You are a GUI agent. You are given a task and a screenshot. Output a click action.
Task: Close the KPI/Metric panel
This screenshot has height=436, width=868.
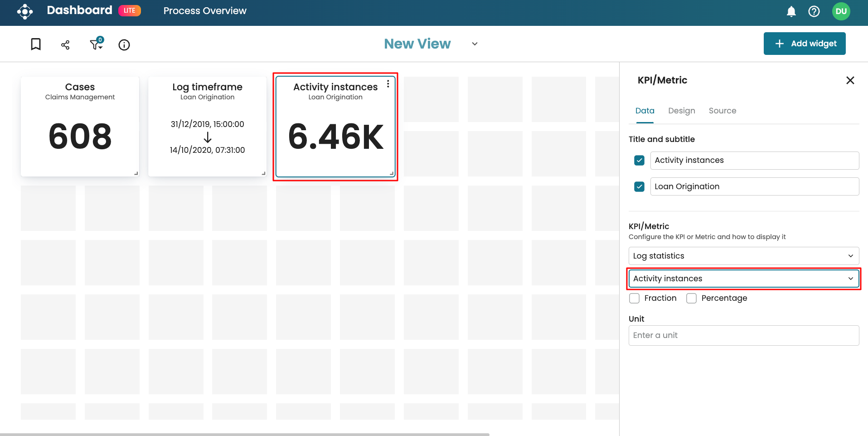tap(850, 80)
